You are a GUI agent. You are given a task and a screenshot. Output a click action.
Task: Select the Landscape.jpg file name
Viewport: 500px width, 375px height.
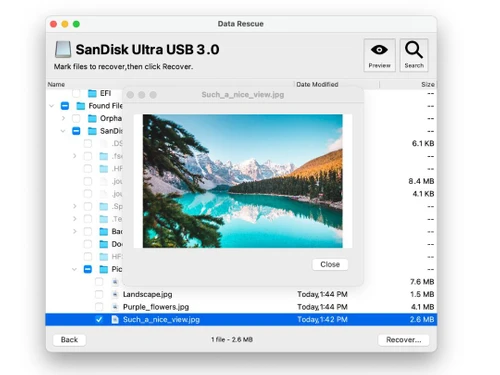tap(148, 294)
